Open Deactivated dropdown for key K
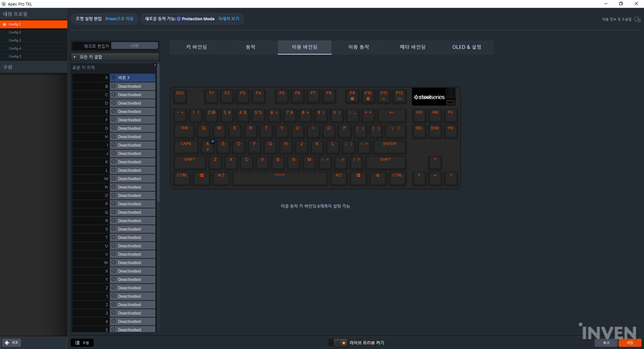 pos(133,162)
